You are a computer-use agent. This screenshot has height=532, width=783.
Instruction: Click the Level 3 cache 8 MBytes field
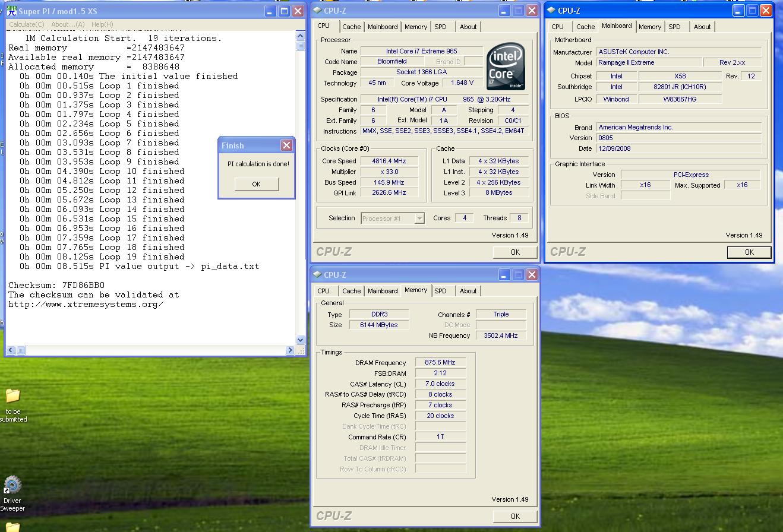[x=498, y=192]
